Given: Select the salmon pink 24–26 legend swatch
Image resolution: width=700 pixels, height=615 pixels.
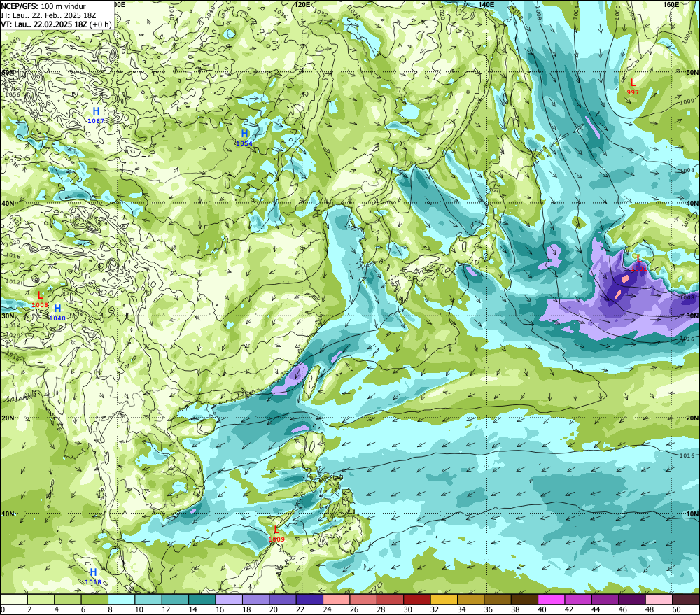Looking at the screenshot, I should click(x=337, y=600).
